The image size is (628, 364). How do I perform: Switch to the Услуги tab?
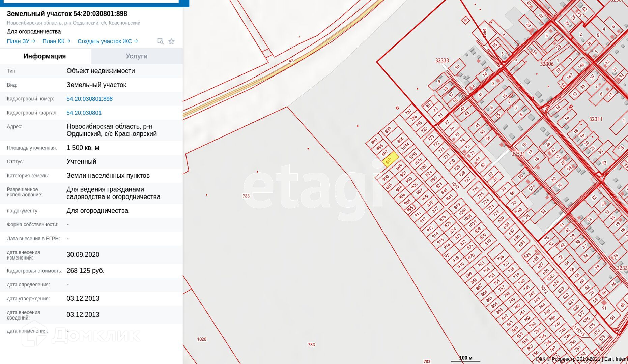[x=137, y=56]
